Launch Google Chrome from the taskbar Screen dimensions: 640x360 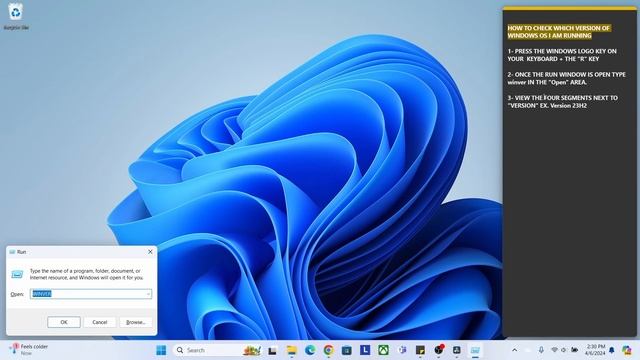(328, 350)
